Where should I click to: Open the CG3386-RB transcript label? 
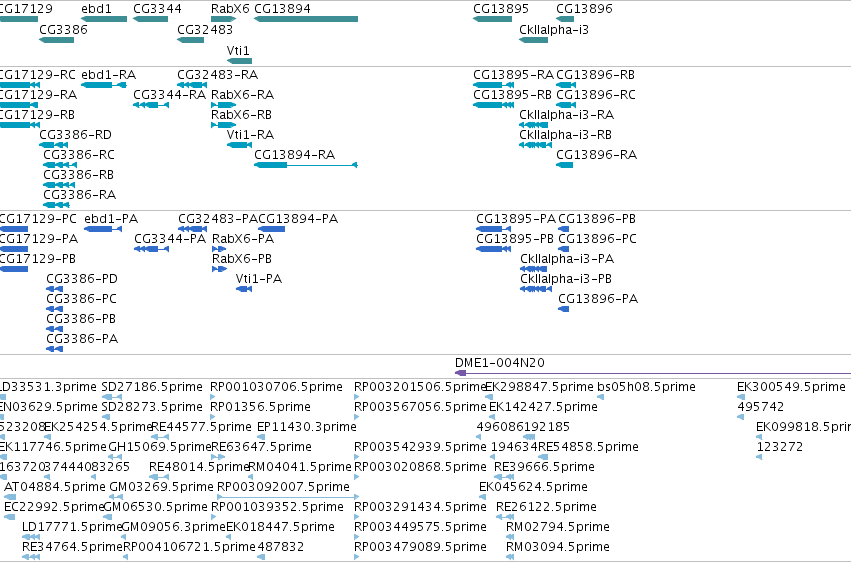pos(79,175)
